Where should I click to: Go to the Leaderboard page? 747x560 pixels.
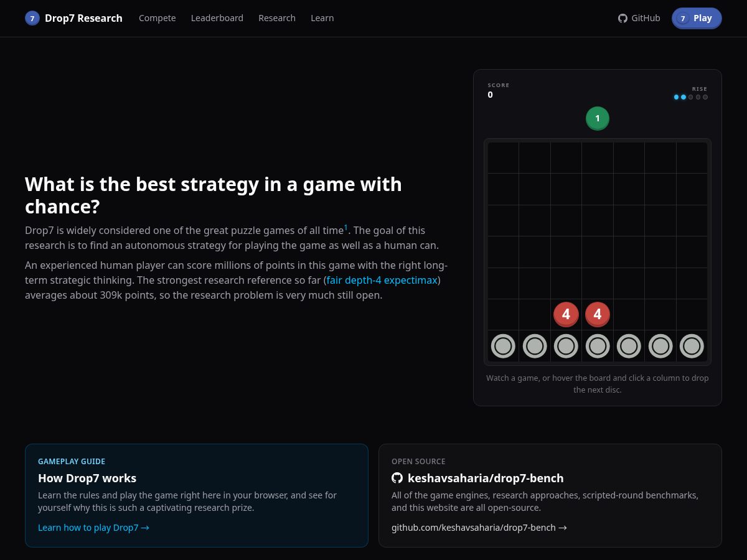click(217, 18)
